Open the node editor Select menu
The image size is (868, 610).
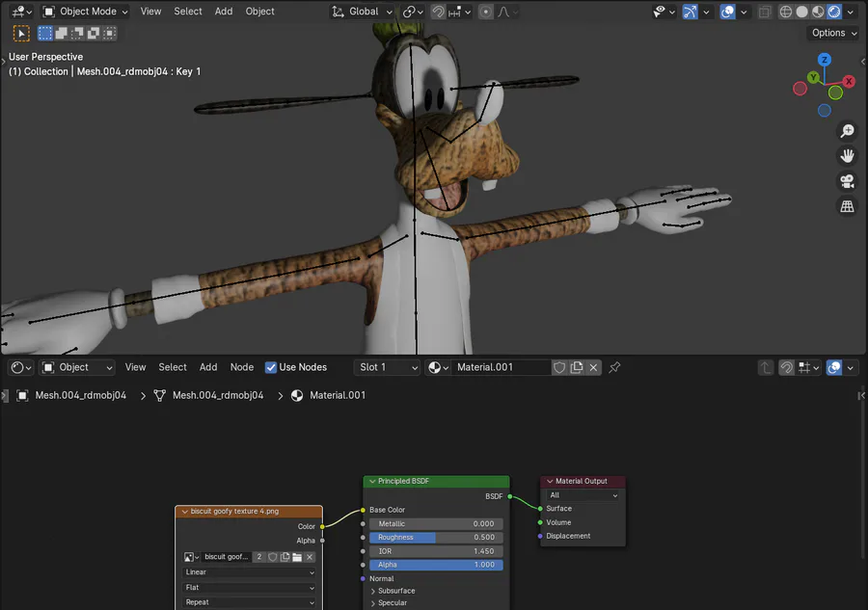tap(173, 367)
